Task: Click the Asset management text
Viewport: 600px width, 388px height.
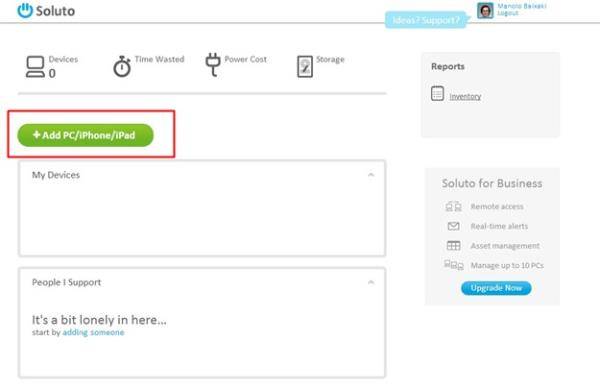Action: (505, 246)
